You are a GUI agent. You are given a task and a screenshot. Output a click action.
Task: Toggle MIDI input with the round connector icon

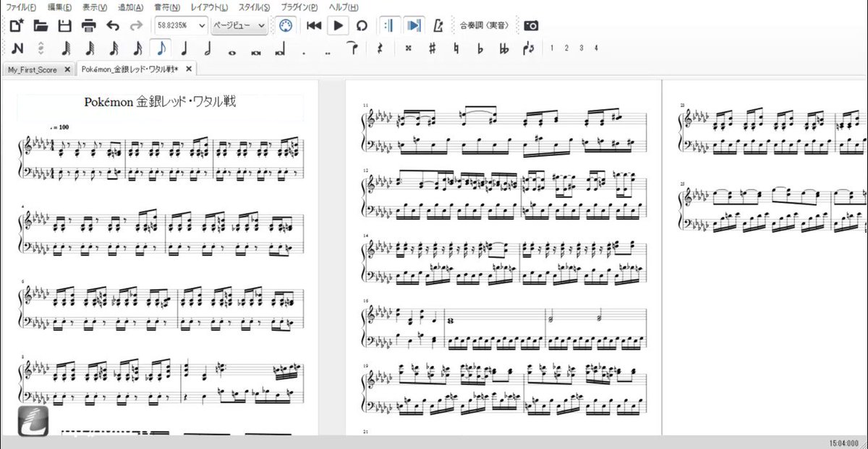286,25
